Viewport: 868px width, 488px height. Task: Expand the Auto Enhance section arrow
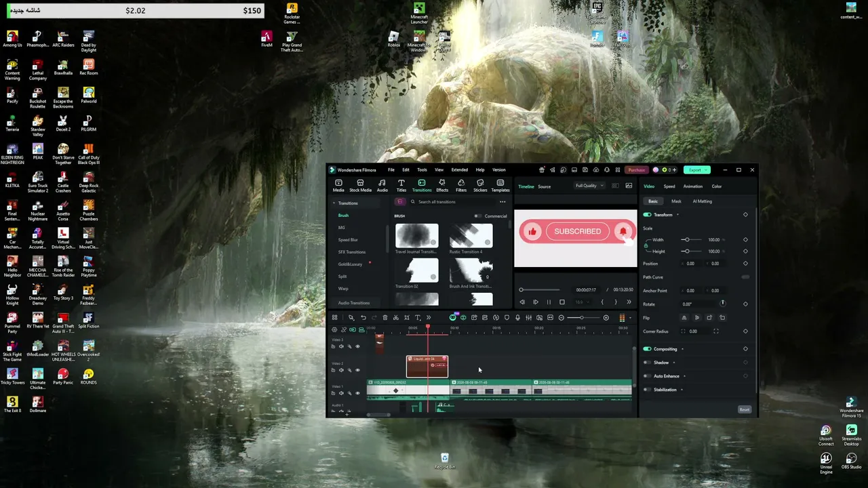[x=684, y=376]
